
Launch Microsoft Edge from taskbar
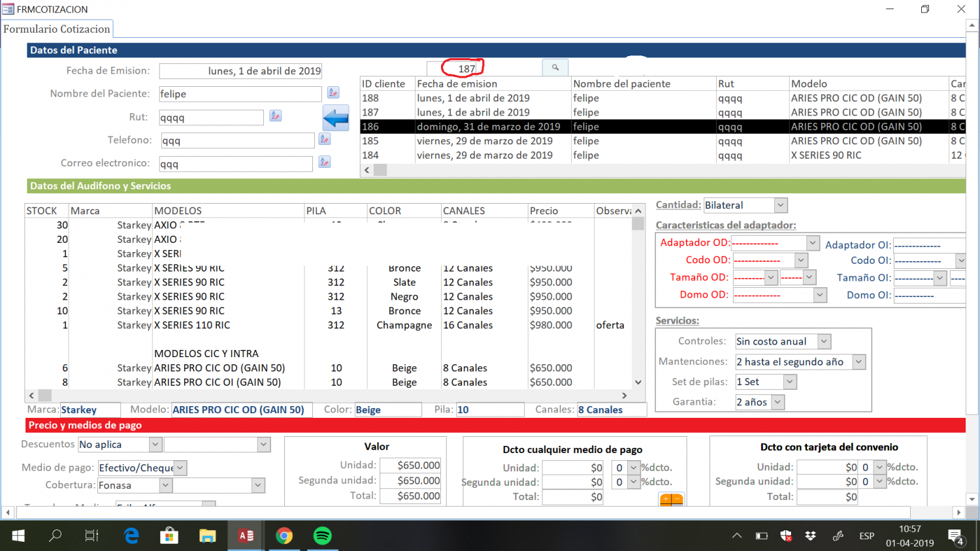click(132, 536)
